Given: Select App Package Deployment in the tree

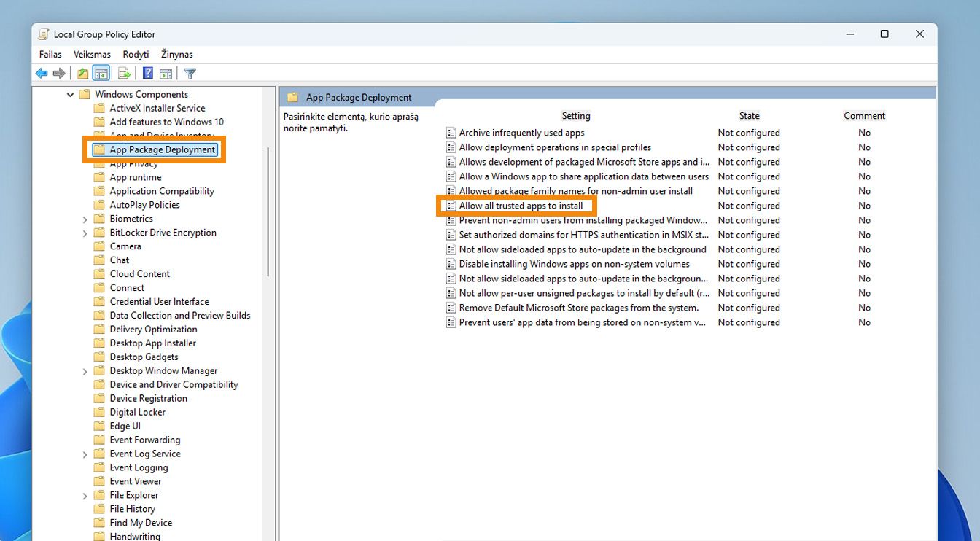Looking at the screenshot, I should [163, 149].
